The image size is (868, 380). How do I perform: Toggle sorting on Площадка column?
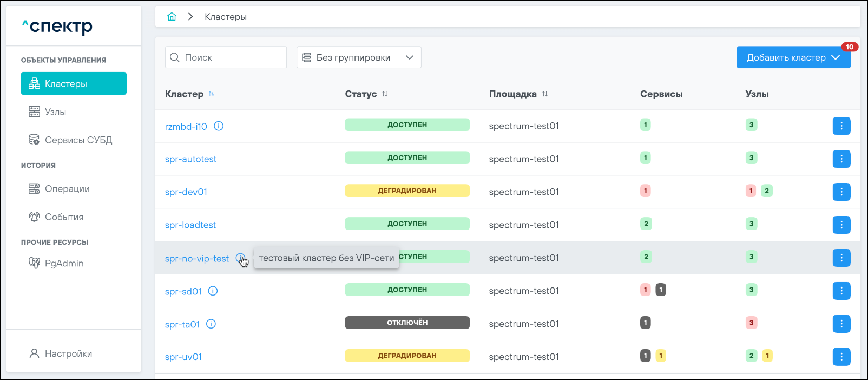pos(545,94)
